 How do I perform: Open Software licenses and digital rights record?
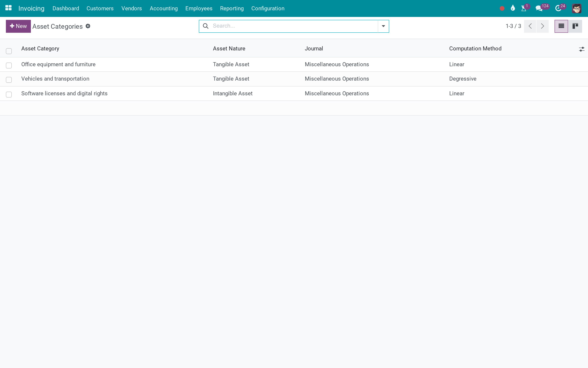(64, 93)
